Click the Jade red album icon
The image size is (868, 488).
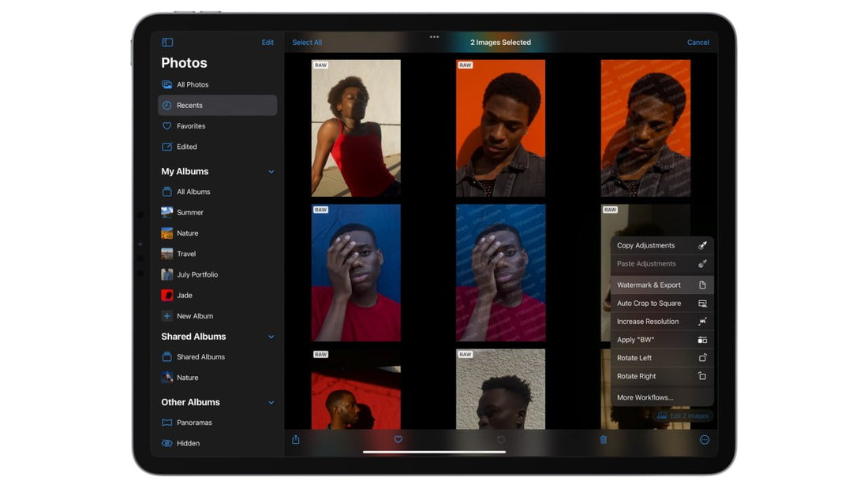[x=166, y=296]
